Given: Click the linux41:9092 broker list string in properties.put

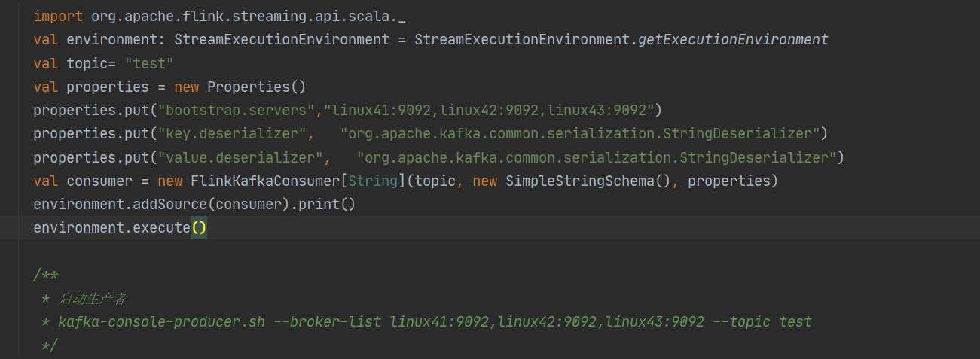Looking at the screenshot, I should (488, 111).
